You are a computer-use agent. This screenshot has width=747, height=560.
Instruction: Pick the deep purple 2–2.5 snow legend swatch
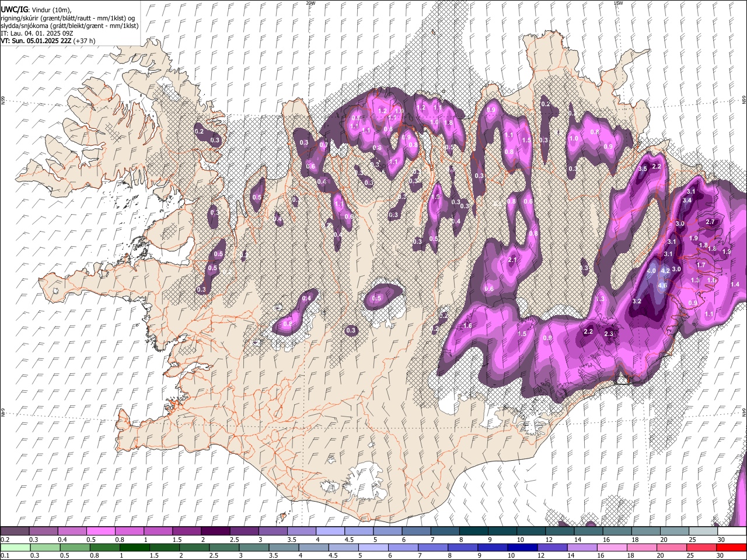215,531
